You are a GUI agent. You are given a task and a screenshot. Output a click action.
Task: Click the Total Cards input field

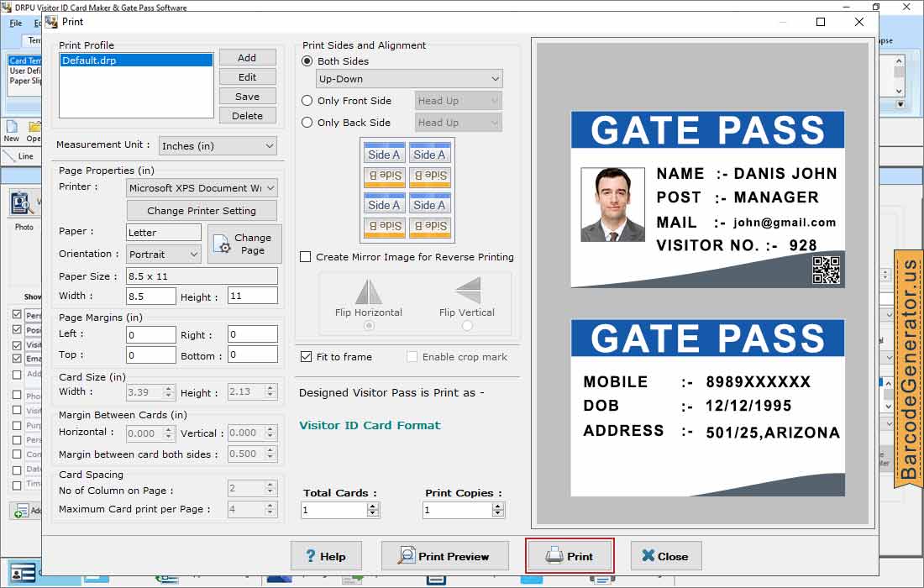[334, 510]
